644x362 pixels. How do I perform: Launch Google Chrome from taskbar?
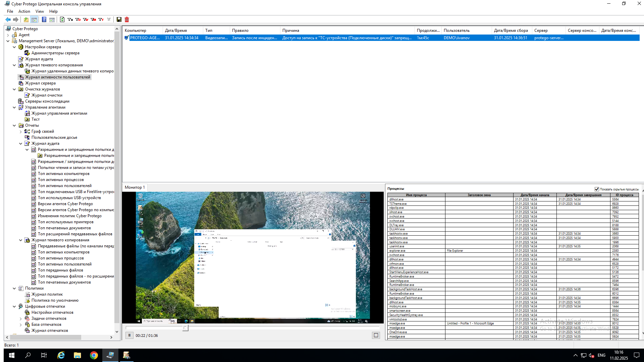tap(94, 355)
